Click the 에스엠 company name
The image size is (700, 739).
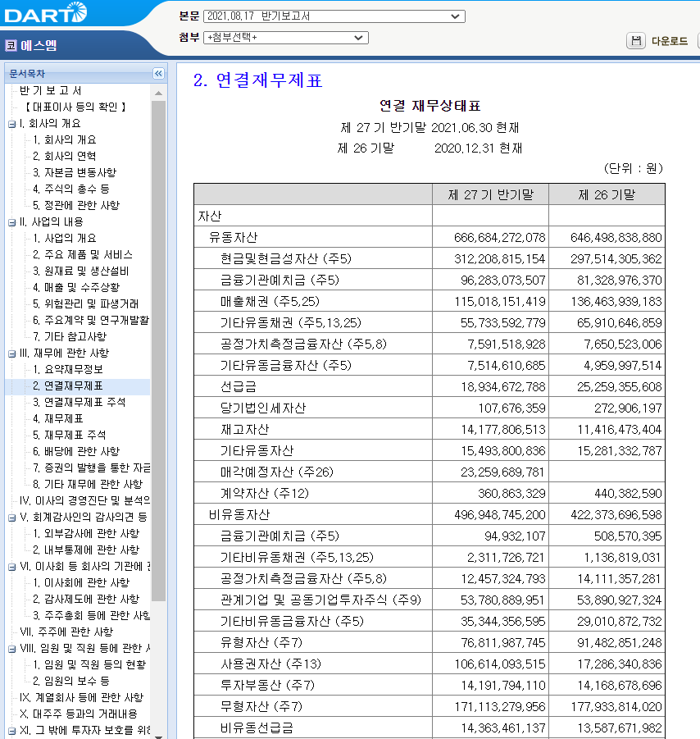pos(39,45)
